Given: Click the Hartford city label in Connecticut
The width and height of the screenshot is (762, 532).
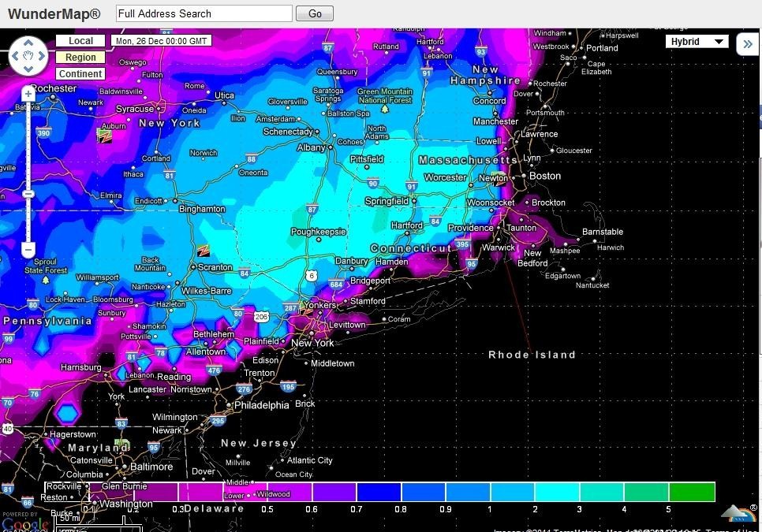Looking at the screenshot, I should tap(407, 225).
